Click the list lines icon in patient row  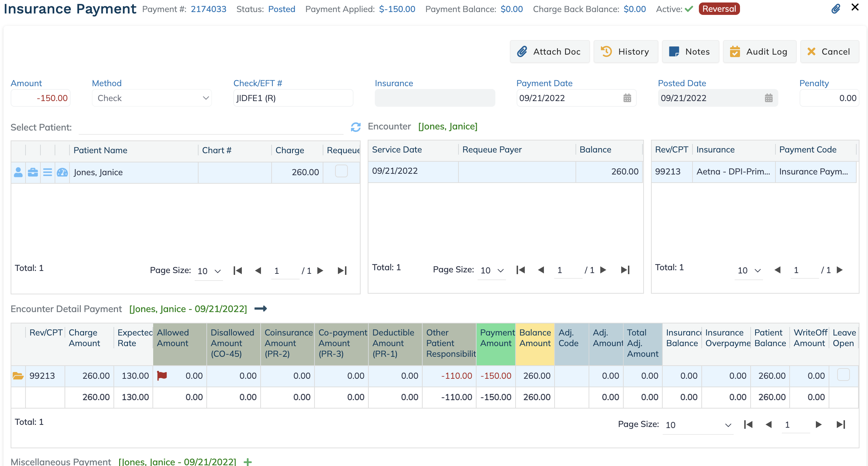[x=48, y=172]
